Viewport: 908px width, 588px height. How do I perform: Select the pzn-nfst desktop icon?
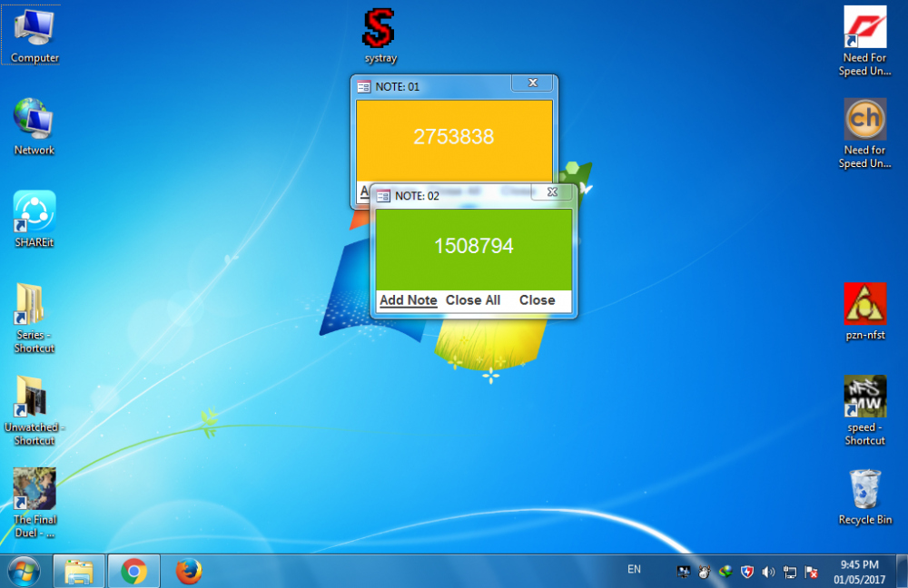coord(864,311)
